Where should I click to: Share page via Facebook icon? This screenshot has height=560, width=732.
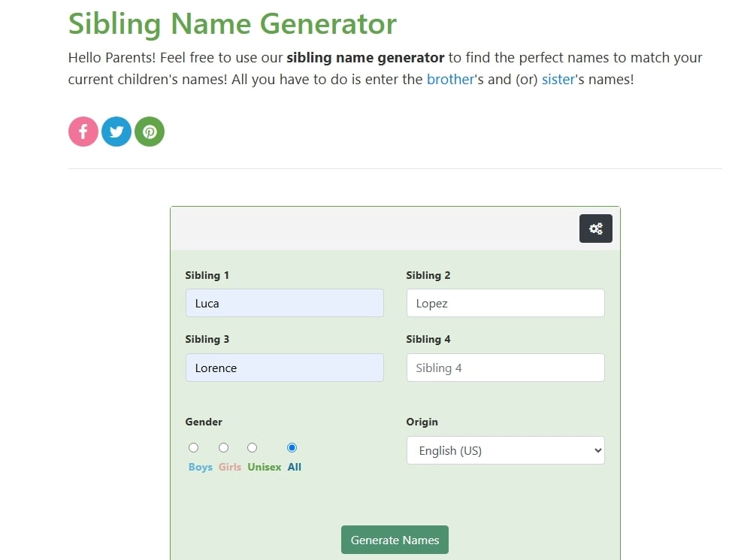(x=83, y=132)
